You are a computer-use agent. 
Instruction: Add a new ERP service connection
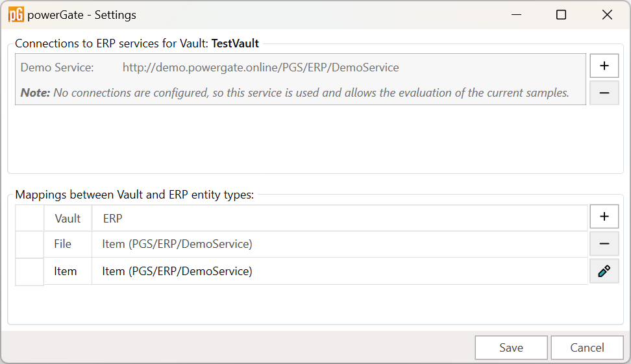[604, 66]
